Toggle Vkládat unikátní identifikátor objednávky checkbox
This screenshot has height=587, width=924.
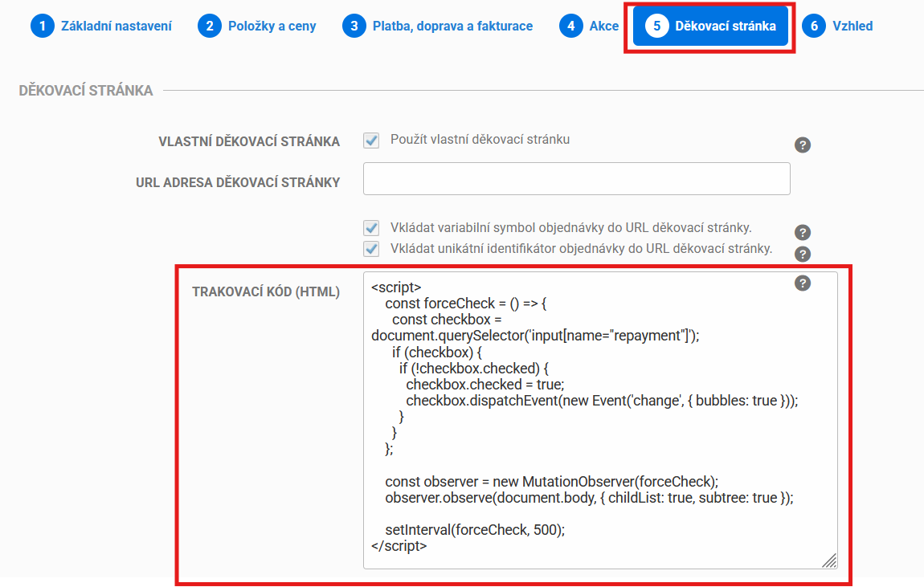click(371, 249)
